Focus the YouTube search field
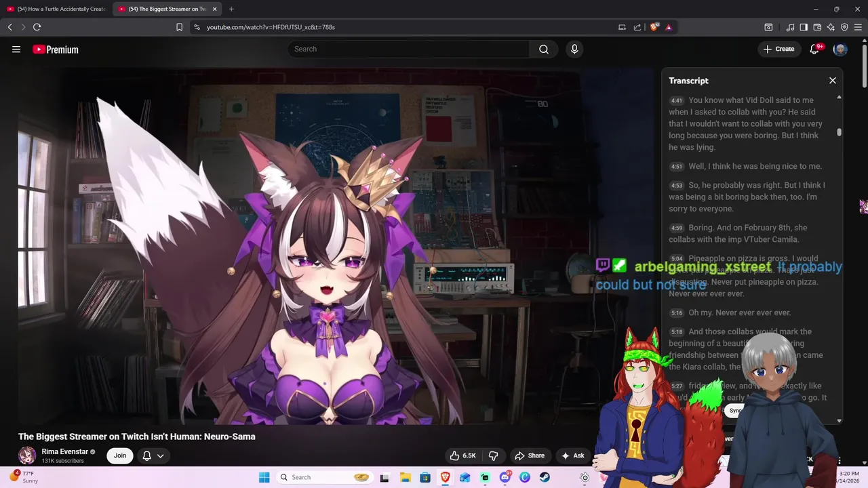This screenshot has height=488, width=868. pos(409,49)
